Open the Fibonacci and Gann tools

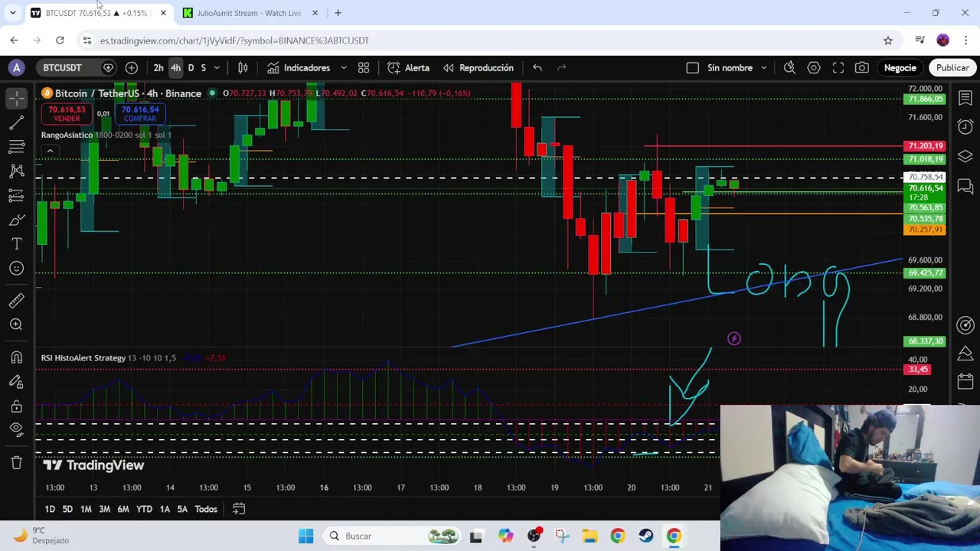click(x=17, y=147)
